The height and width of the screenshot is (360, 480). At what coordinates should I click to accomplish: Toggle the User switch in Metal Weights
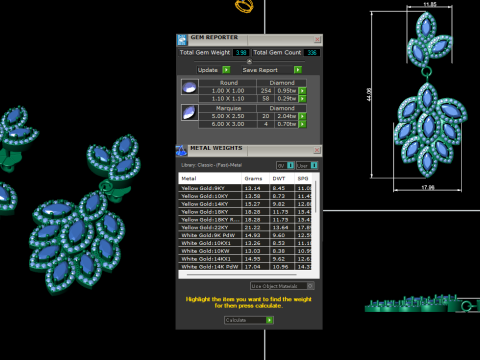click(307, 165)
